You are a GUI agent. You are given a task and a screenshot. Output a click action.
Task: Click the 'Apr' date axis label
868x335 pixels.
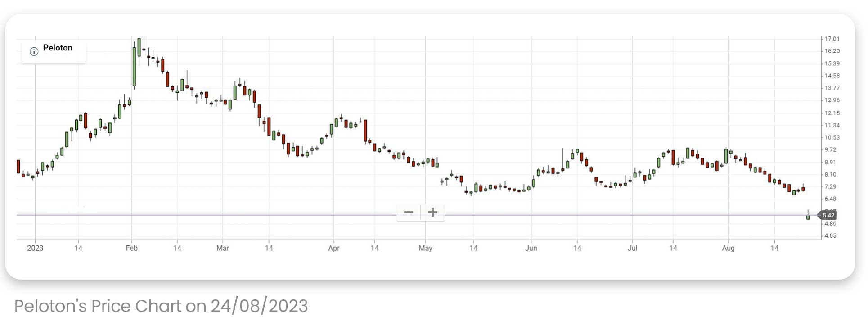[334, 248]
